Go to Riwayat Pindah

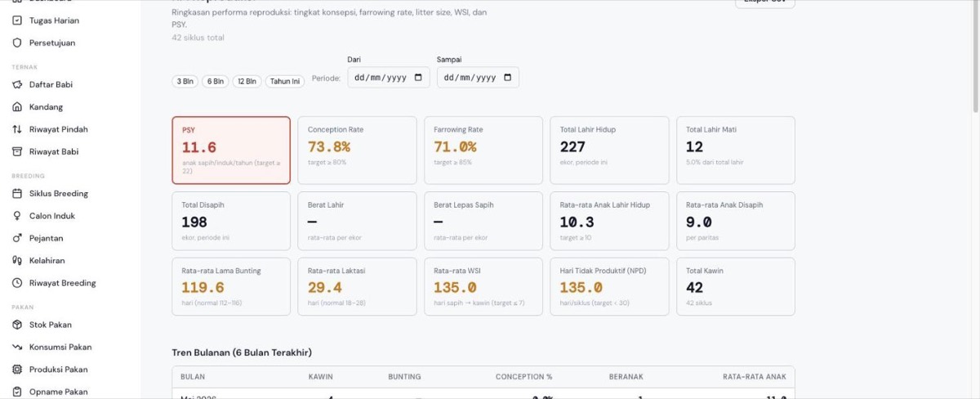click(59, 129)
